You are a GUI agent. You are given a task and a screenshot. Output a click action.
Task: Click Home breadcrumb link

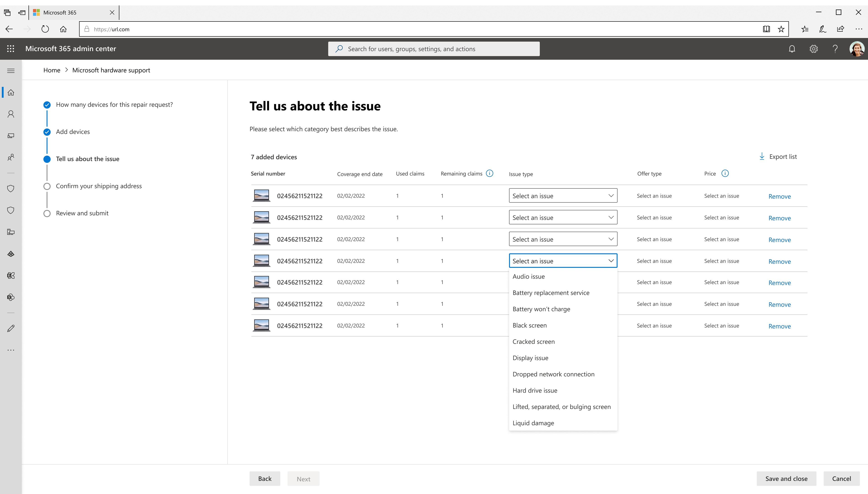tap(52, 70)
